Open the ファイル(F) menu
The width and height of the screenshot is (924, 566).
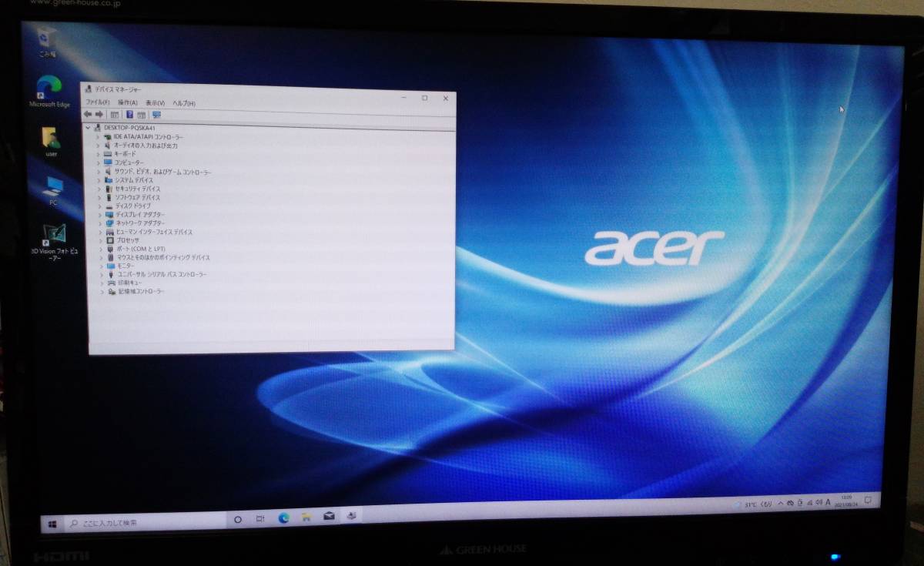tap(98, 102)
